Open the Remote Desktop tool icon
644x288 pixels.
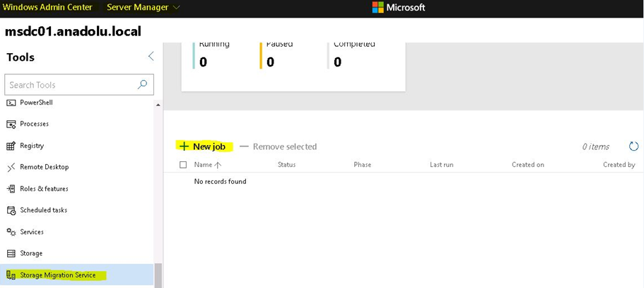(11, 167)
